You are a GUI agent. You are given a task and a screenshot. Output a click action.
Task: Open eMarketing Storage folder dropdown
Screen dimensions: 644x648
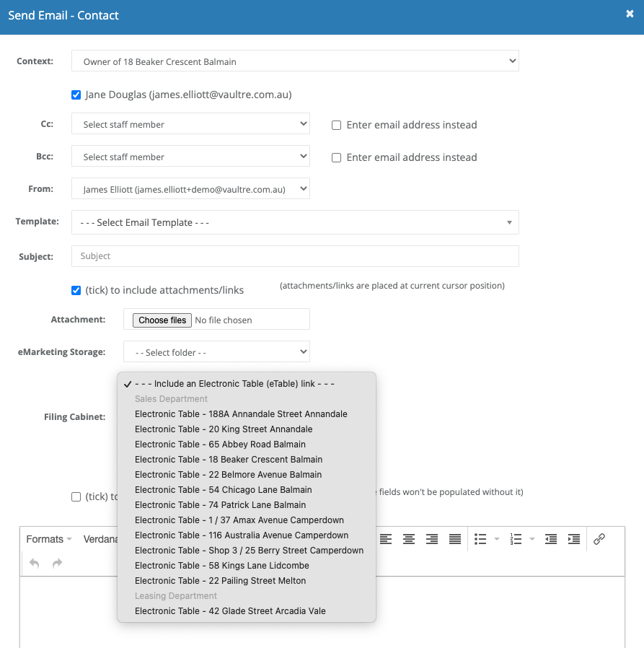[x=216, y=351]
